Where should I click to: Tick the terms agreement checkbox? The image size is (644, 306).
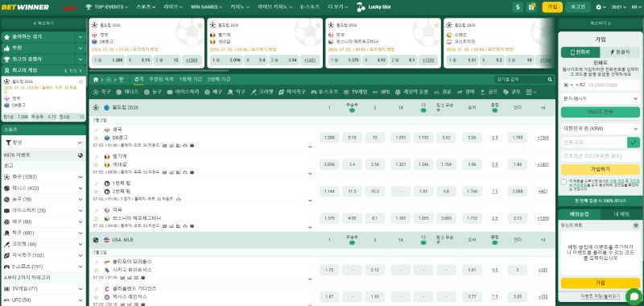coord(564,182)
